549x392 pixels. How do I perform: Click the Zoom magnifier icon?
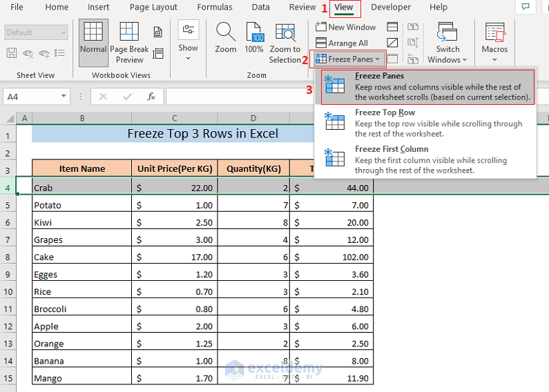pyautogui.click(x=226, y=32)
